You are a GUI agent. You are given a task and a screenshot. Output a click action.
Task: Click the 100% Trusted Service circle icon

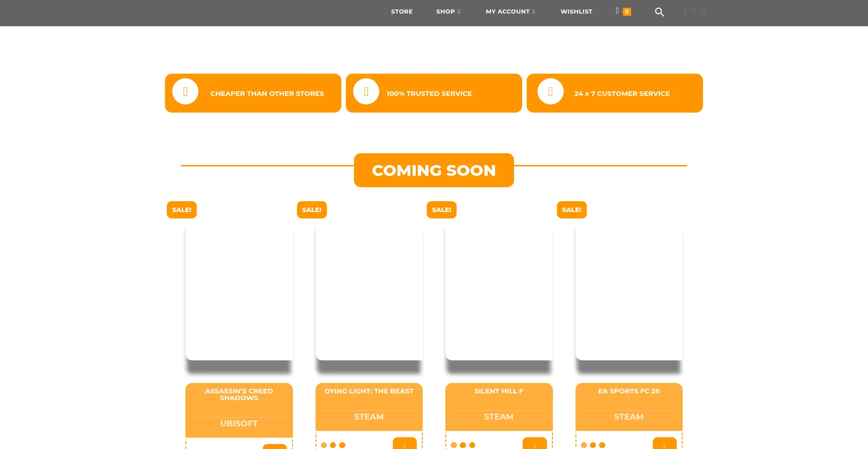[x=366, y=91]
